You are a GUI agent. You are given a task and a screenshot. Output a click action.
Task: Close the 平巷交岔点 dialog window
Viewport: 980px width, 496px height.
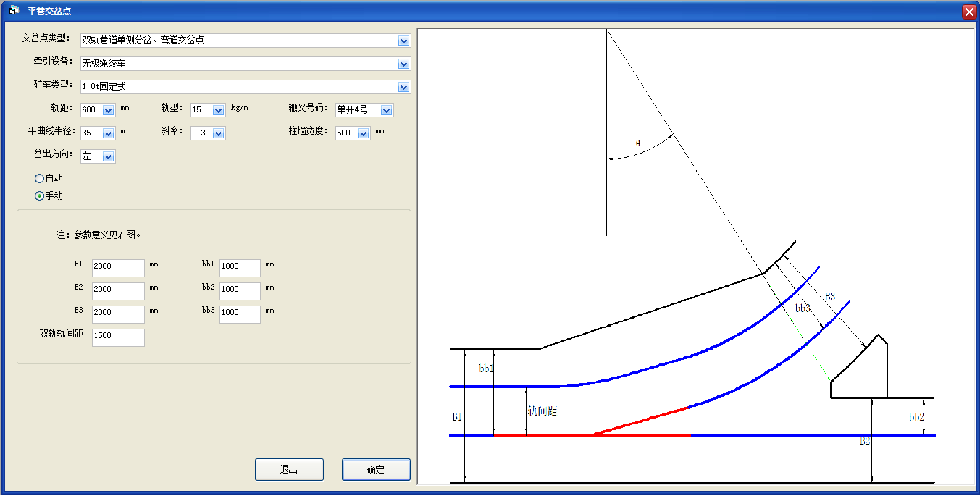pyautogui.click(x=968, y=12)
